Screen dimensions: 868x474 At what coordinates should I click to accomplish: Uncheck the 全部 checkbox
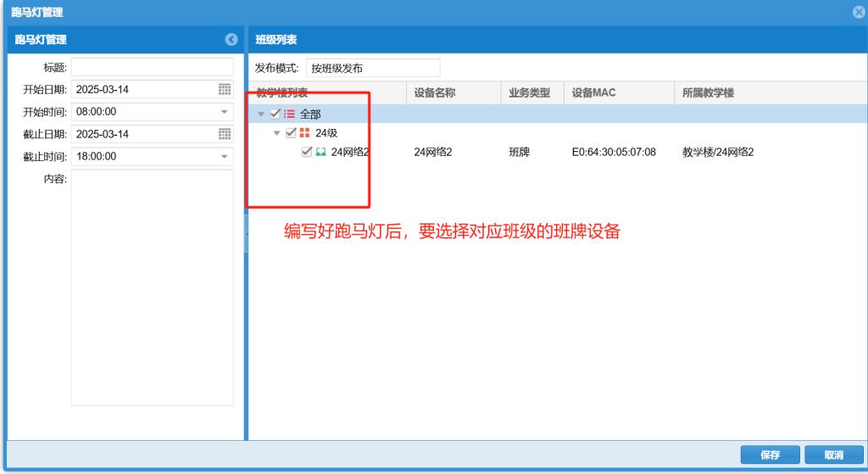point(275,114)
